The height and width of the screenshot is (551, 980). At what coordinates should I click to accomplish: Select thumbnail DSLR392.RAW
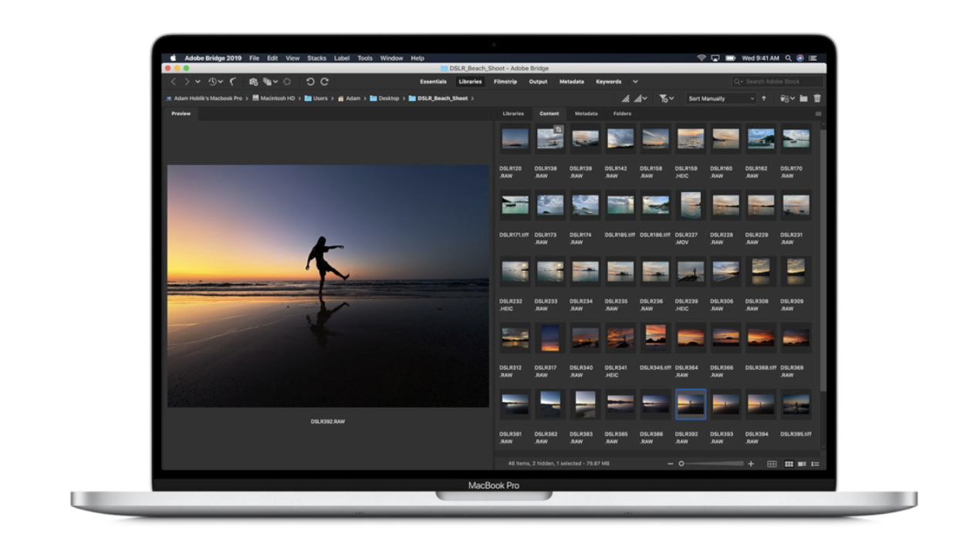[x=691, y=404]
